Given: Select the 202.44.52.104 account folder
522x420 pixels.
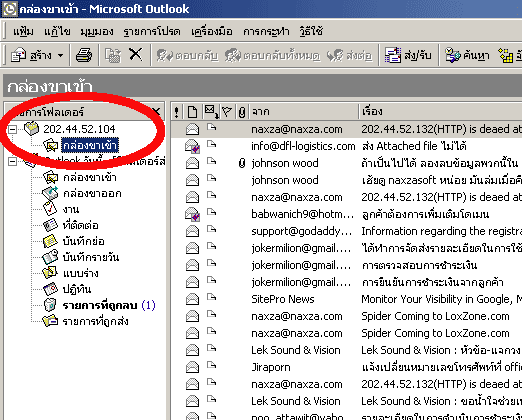Looking at the screenshot, I should tap(79, 129).
